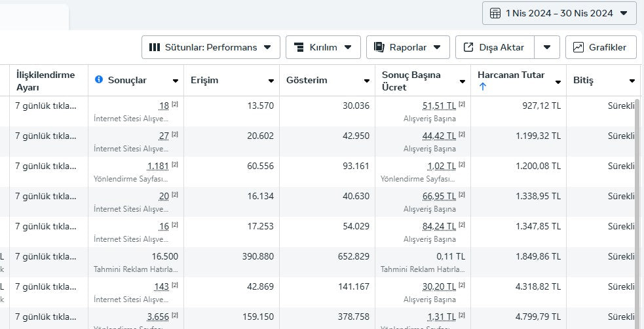Screen dimensions: 644x329
Task: Open the Raporlar reports menu
Action: 407,47
